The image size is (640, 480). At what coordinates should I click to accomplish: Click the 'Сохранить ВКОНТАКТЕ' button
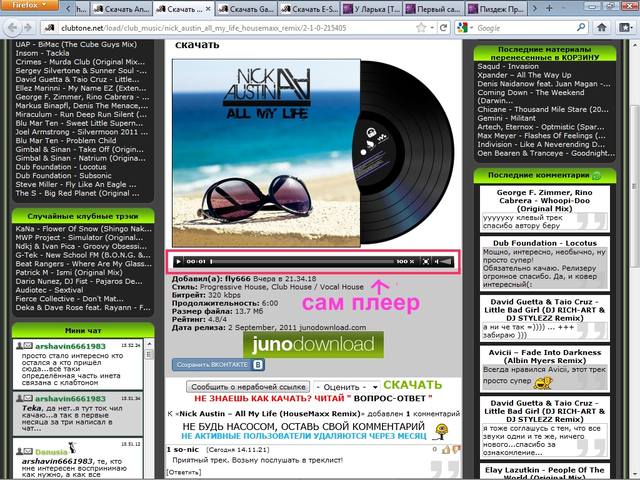(x=218, y=364)
